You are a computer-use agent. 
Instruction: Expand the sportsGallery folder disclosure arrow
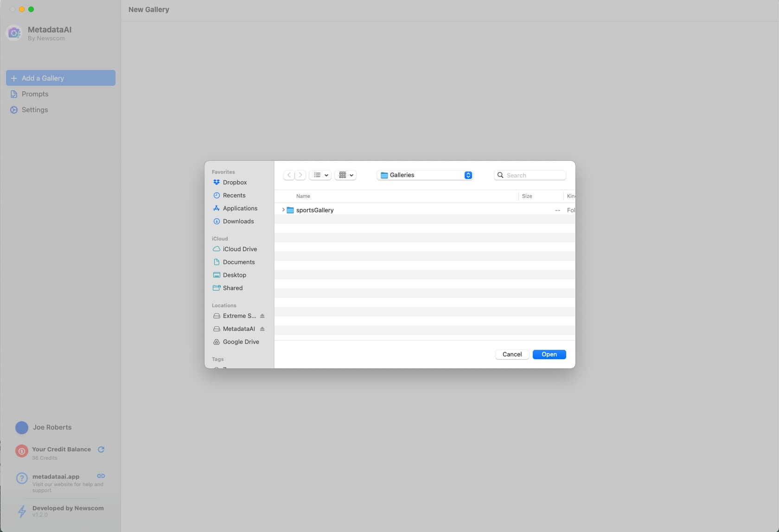(283, 210)
